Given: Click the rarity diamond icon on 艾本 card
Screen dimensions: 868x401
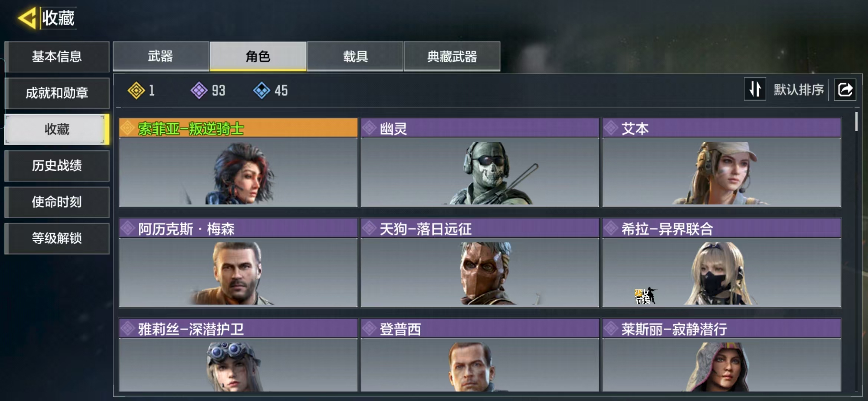Looking at the screenshot, I should pyautogui.click(x=611, y=128).
